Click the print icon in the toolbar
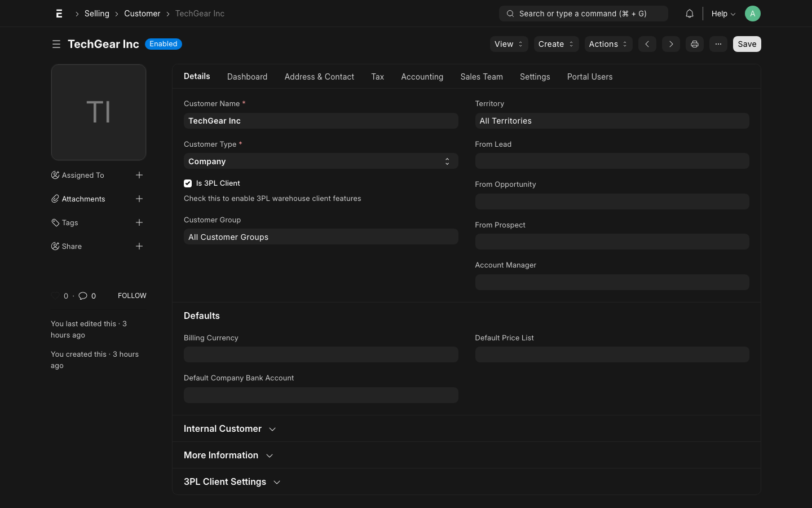Viewport: 812px width, 508px height. point(694,44)
